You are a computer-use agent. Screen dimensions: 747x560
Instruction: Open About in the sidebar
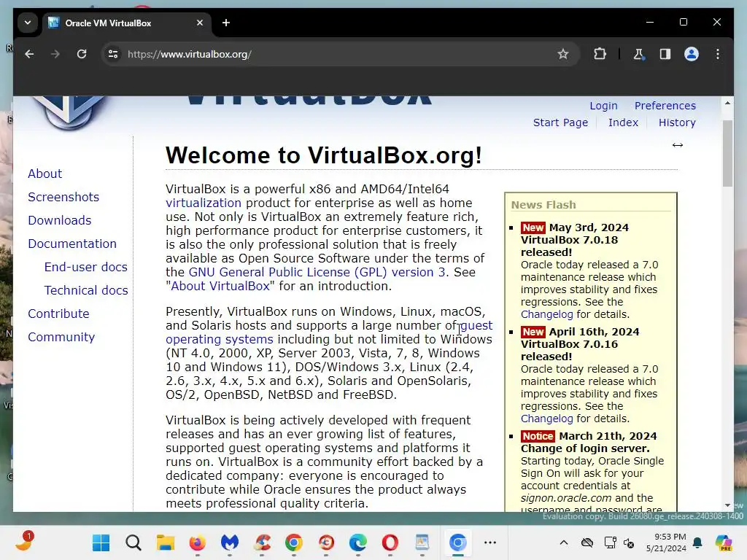[44, 174]
